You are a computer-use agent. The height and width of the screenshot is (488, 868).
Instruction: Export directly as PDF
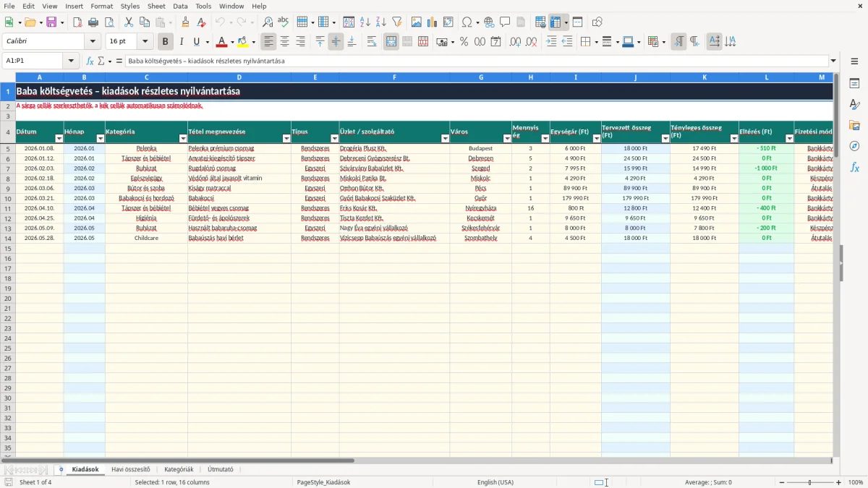click(77, 22)
